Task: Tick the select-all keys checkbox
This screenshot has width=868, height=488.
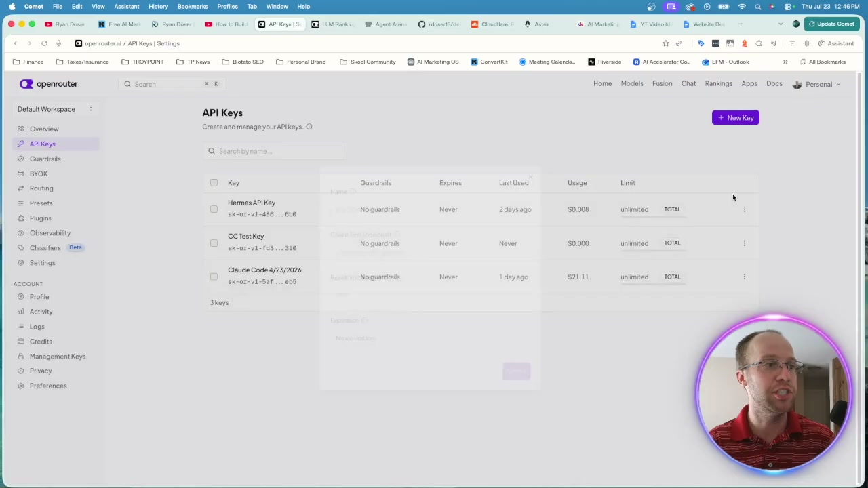Action: [214, 182]
